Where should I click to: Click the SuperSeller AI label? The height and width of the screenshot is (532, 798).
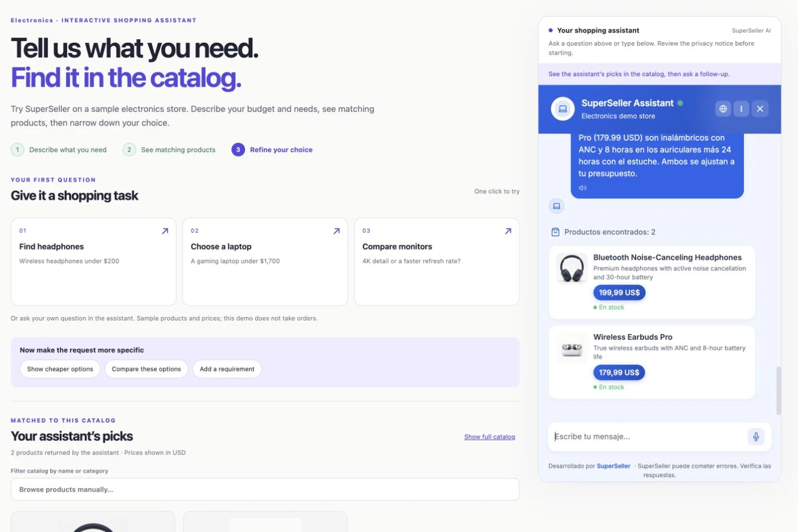pyautogui.click(x=751, y=30)
